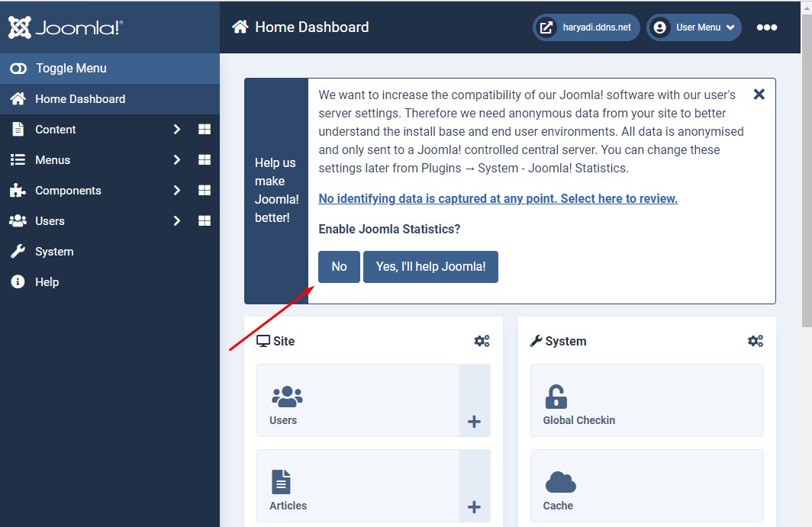Dismiss the statistics notice with X
The height and width of the screenshot is (527, 812).
759,95
